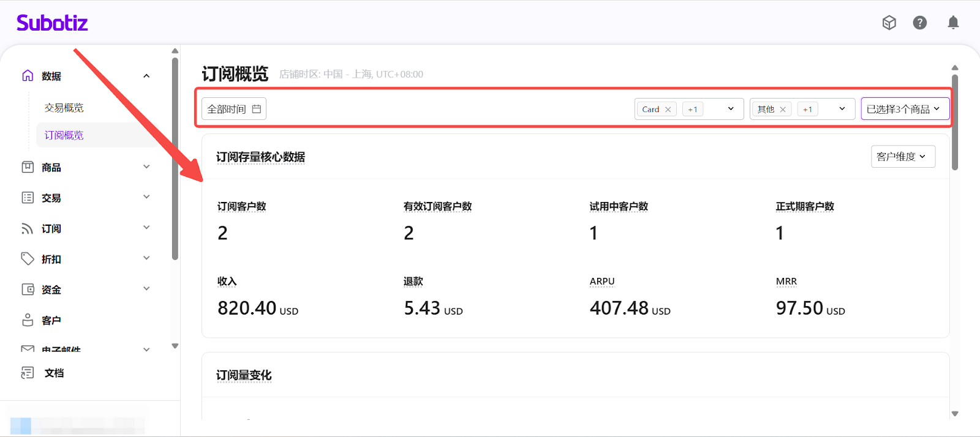This screenshot has width=980, height=437.
Task: Select 订阅概览 in sidebar
Action: tap(64, 135)
